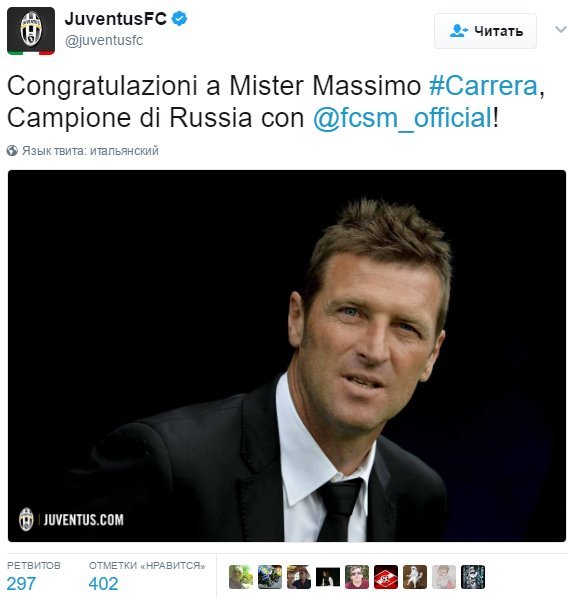The image size is (580, 598).
Task: Open the red-shirt liker avatar
Action: point(357,577)
